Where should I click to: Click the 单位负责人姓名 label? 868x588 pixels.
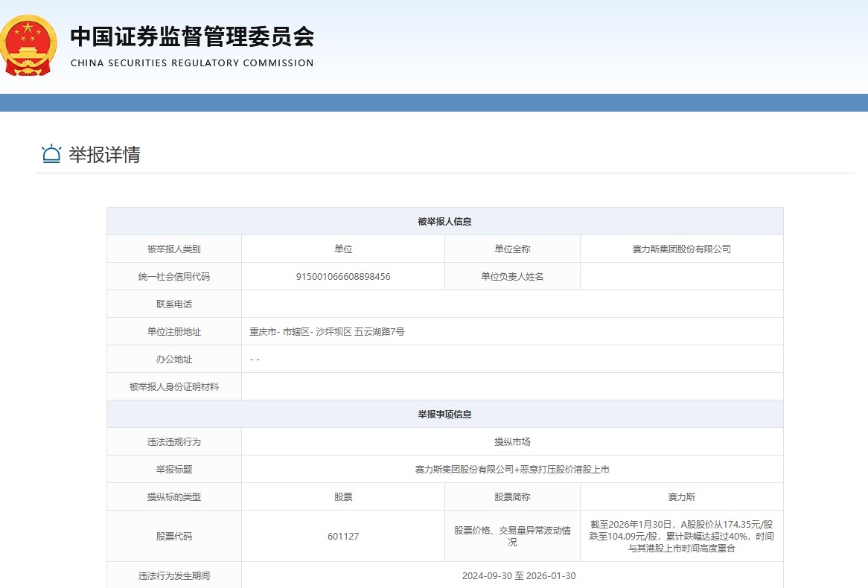point(512,277)
